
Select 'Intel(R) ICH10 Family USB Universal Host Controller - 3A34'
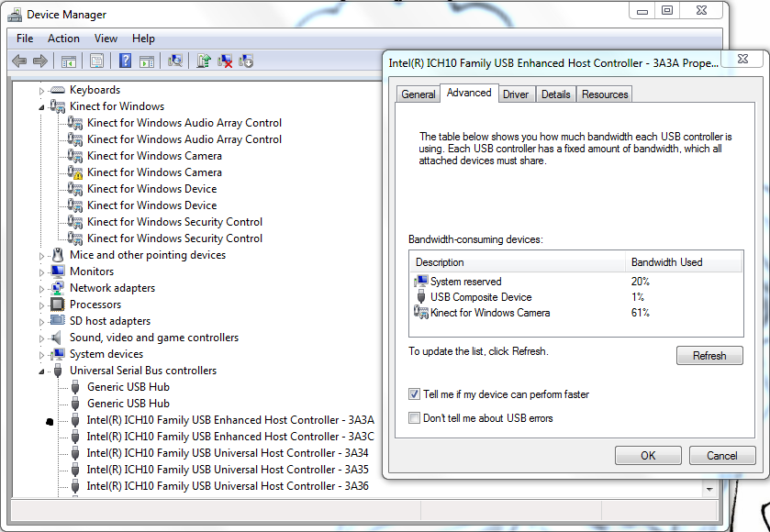point(228,453)
